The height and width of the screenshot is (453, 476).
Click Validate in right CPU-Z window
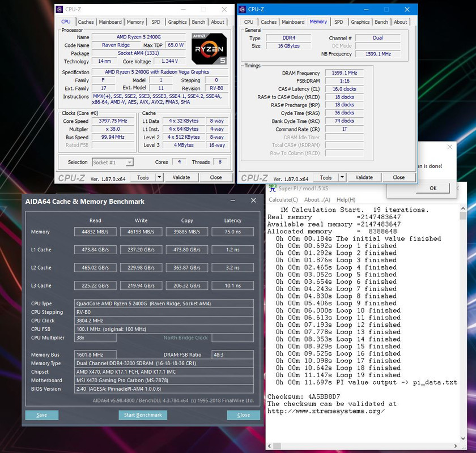tap(364, 177)
